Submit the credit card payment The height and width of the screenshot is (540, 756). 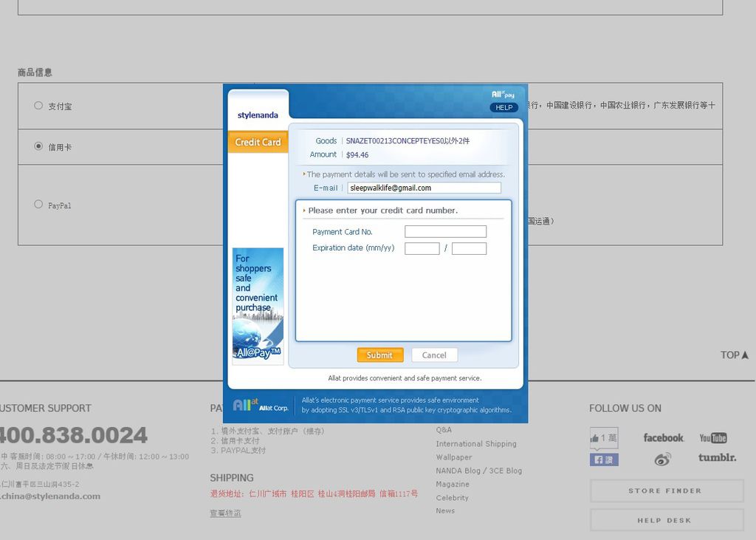(x=380, y=355)
